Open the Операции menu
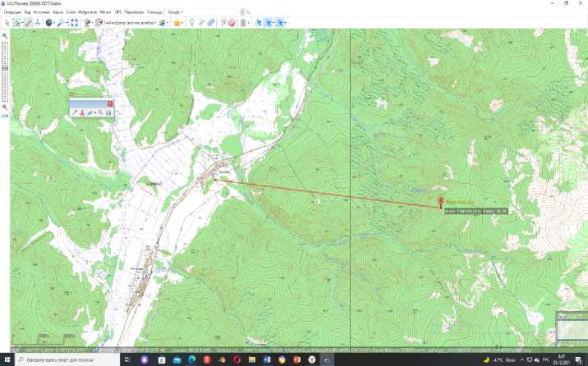Viewport: 588px width, 366px height. coord(12,12)
